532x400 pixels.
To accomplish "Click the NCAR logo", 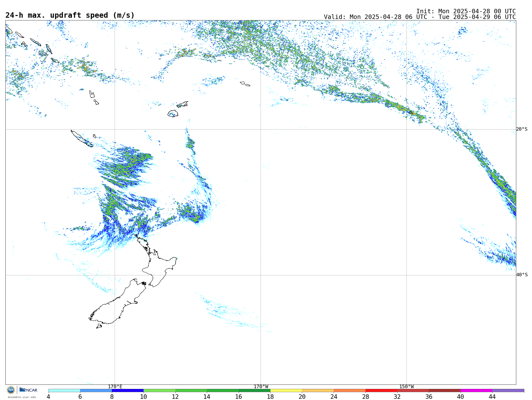I will click(28, 390).
